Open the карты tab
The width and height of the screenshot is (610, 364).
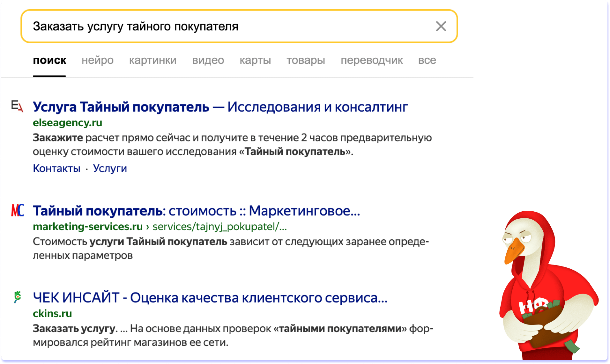click(255, 60)
